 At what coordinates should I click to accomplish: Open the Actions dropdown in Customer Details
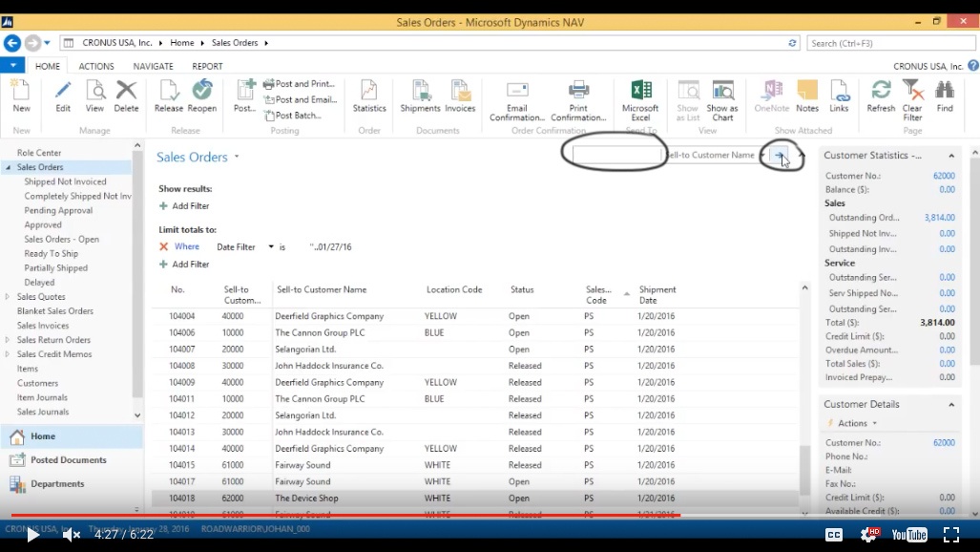coord(857,423)
